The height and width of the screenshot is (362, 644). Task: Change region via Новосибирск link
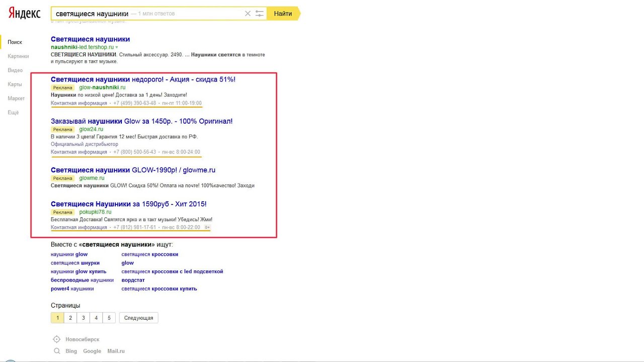click(83, 340)
